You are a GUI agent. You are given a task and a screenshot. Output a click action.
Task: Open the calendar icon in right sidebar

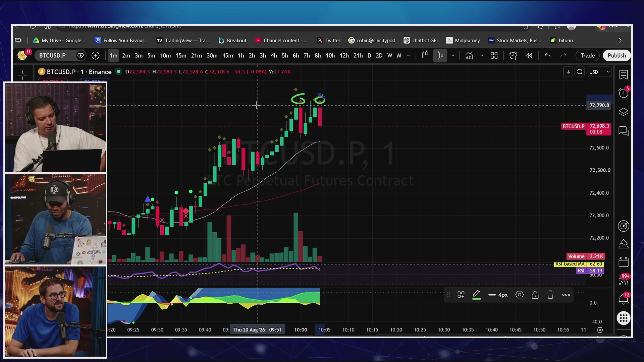tap(624, 261)
